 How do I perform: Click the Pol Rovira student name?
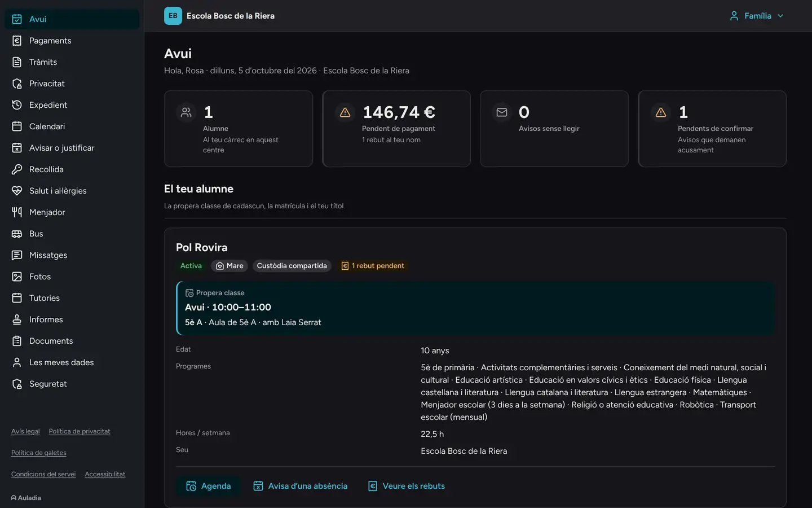pyautogui.click(x=202, y=247)
